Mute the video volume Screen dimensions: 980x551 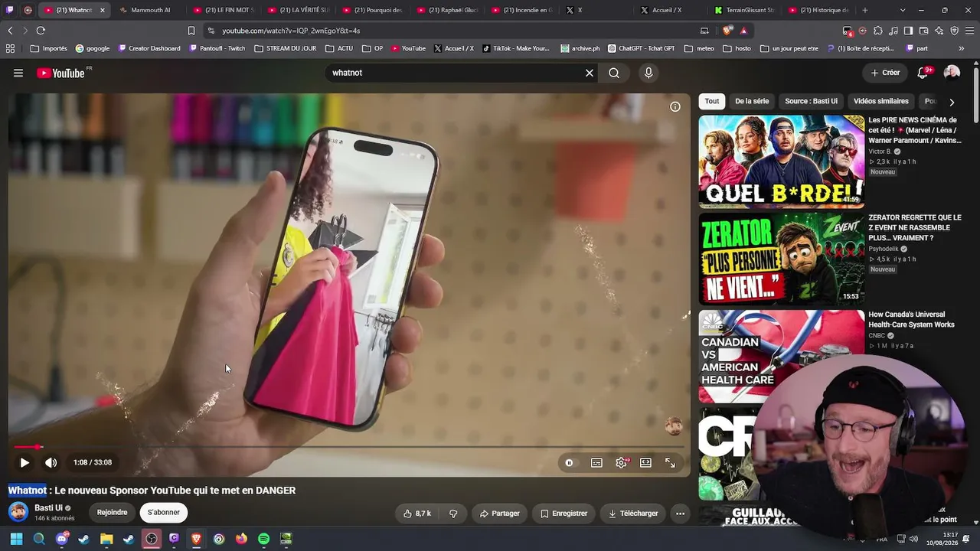click(51, 462)
